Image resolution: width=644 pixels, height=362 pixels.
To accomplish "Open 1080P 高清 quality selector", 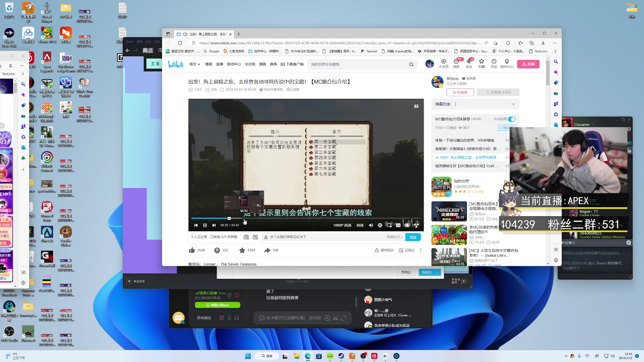I will coord(342,225).
